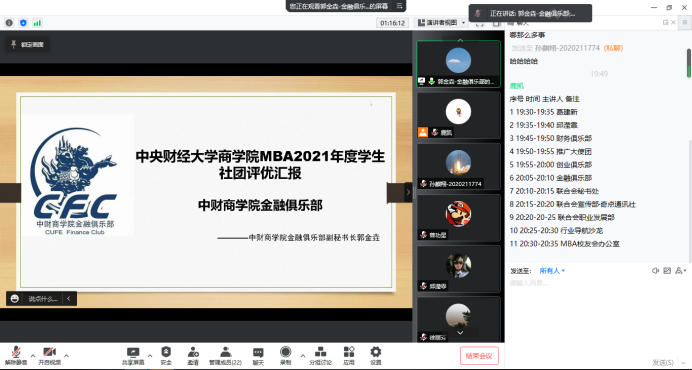This screenshot has height=370, width=692.
Task: Click chat line '6 20:05-20:10 金融俱乐部'
Action: click(551, 178)
